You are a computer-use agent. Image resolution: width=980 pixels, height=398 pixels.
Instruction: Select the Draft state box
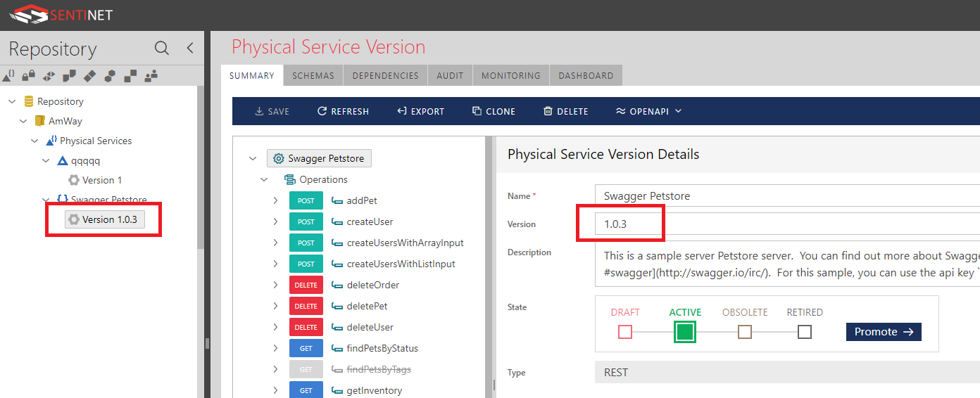click(625, 332)
